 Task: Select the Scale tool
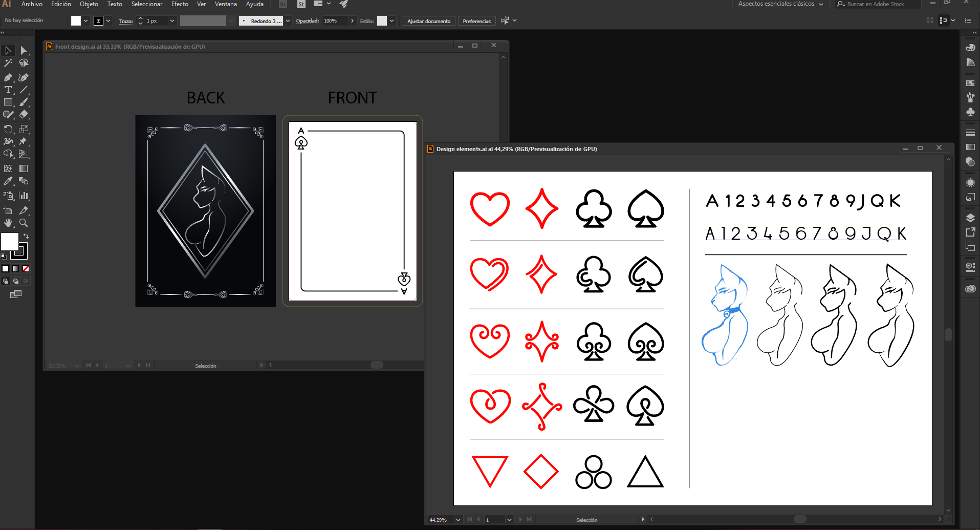coord(24,129)
